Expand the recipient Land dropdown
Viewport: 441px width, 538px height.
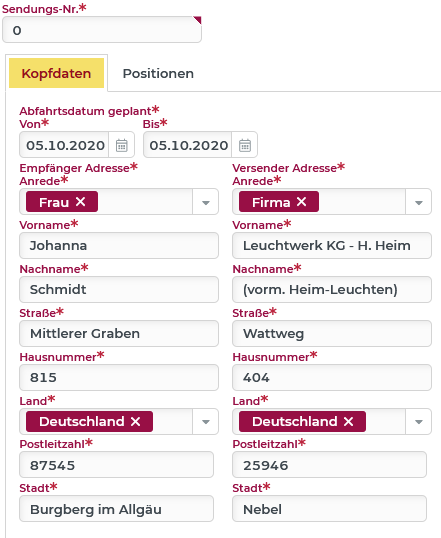pyautogui.click(x=206, y=422)
